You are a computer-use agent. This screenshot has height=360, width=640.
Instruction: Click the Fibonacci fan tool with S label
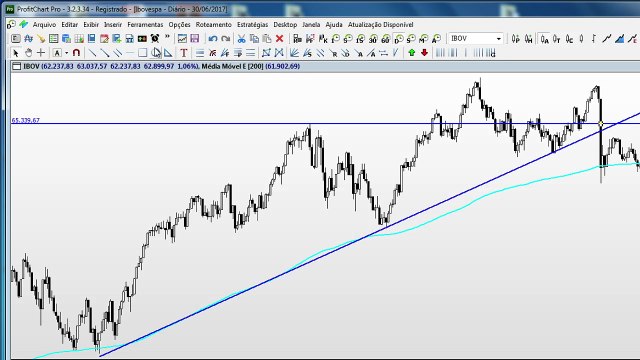(307, 53)
